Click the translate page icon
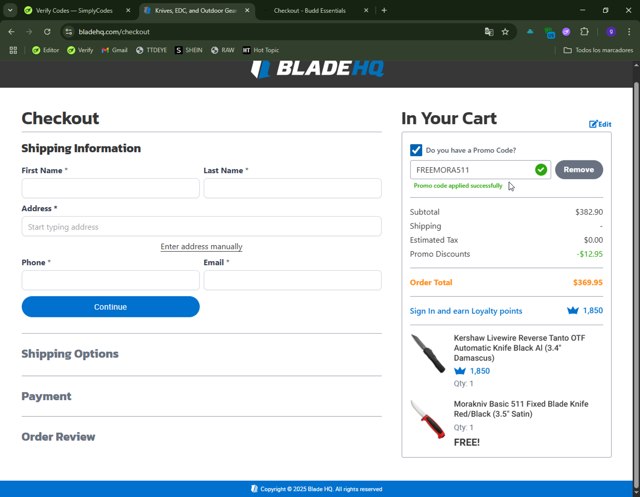640x497 pixels. [489, 32]
